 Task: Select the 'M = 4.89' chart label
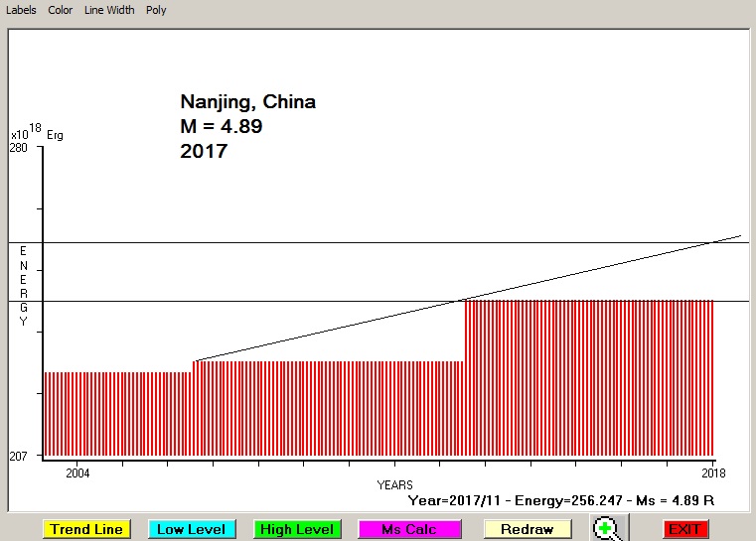pos(221,127)
